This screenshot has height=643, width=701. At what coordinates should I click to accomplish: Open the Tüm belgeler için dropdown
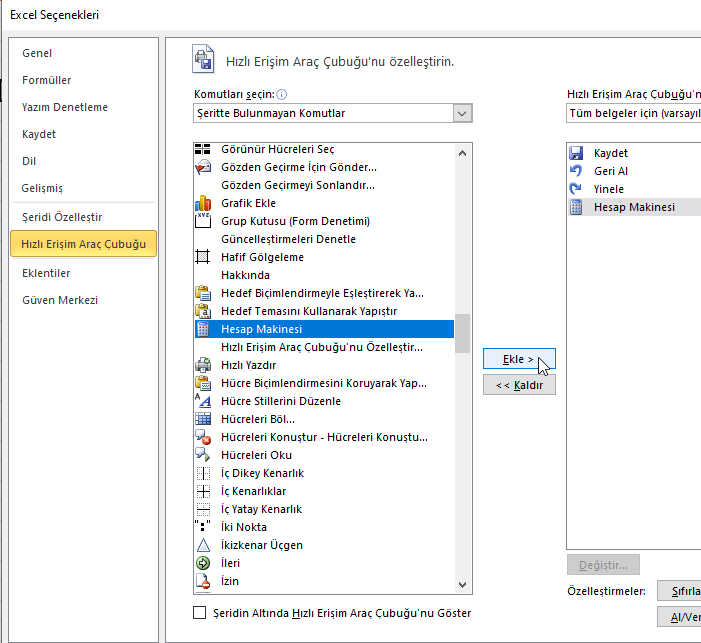(633, 113)
